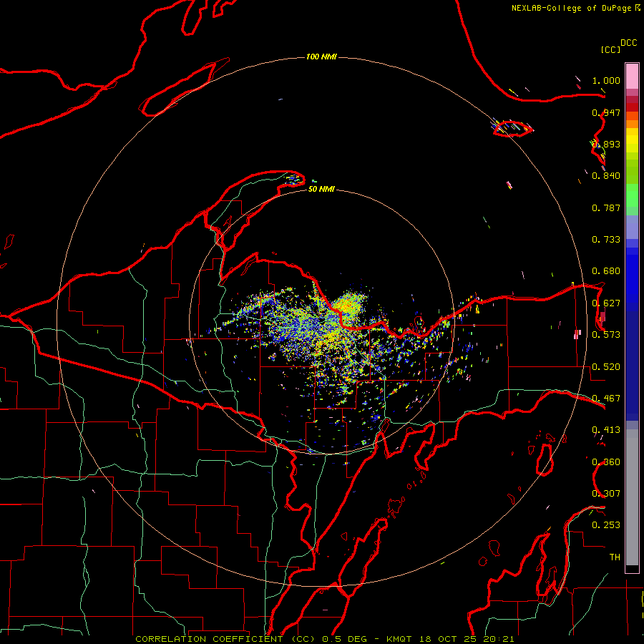
Task: Select the 18 OCT 25 date text
Action: pos(448,639)
